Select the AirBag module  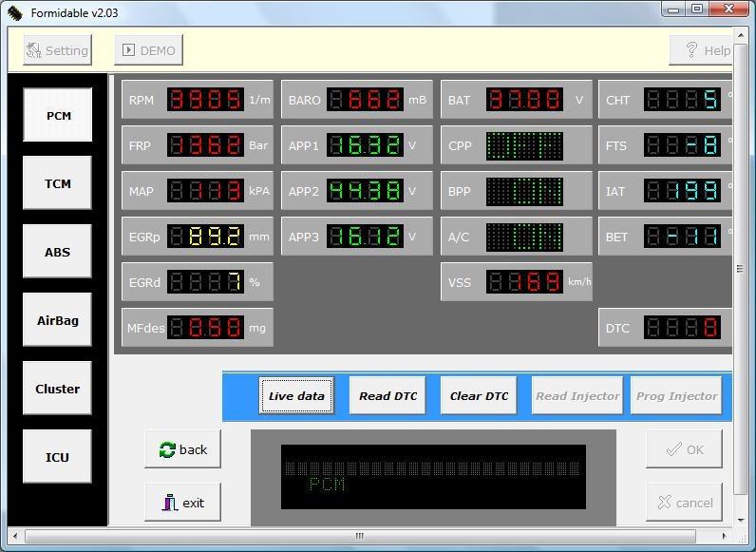coord(58,320)
